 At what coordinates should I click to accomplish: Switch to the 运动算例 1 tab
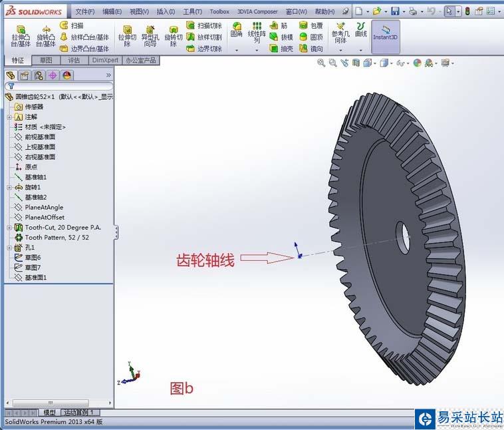click(80, 412)
